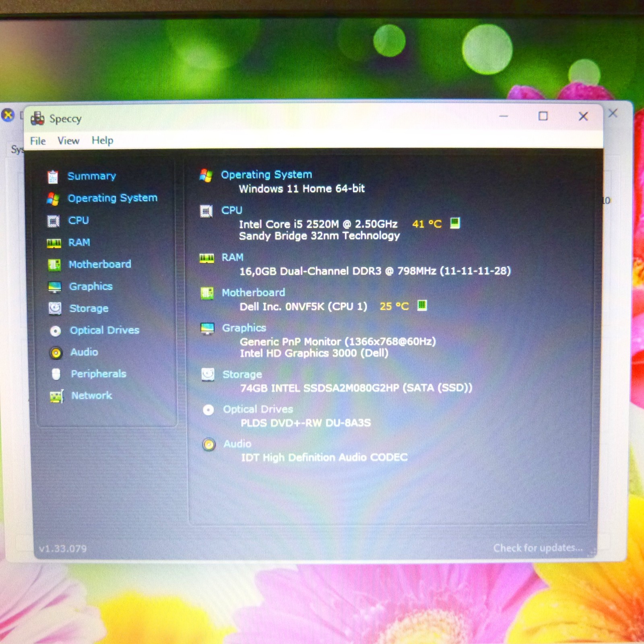Viewport: 644px width, 644px height.
Task: Open the Storage heading in summary panel
Action: pyautogui.click(x=242, y=374)
